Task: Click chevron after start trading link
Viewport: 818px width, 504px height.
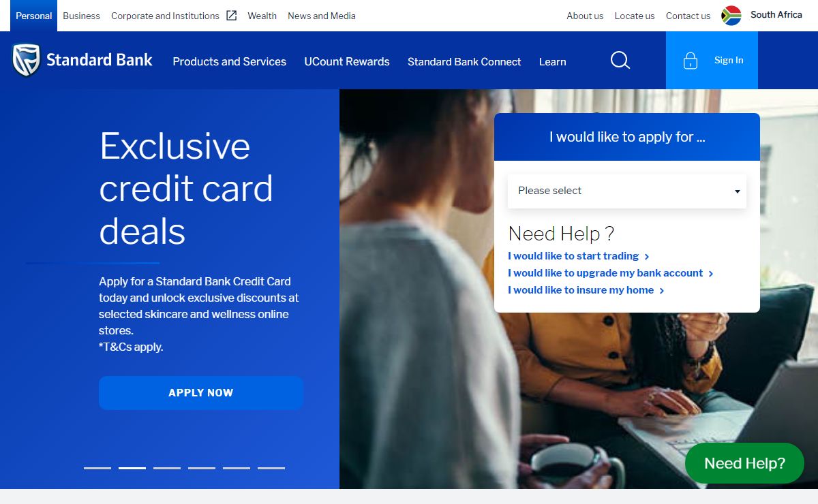Action: 647,257
